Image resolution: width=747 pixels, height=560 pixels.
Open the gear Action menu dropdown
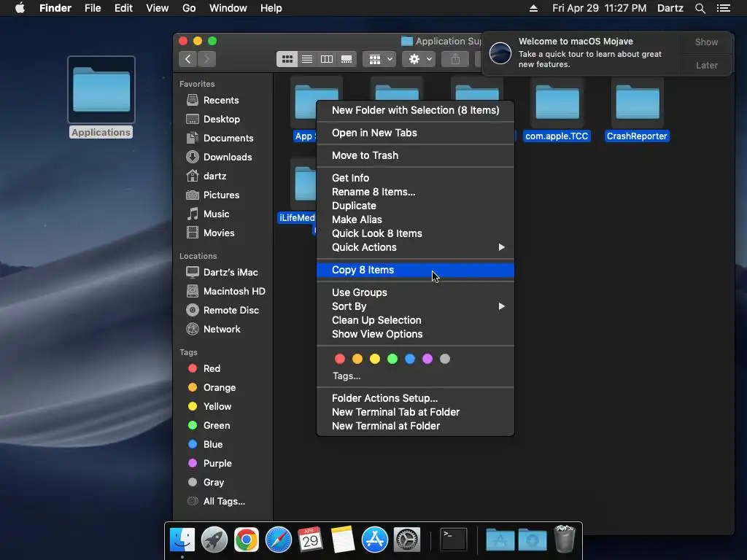(419, 59)
